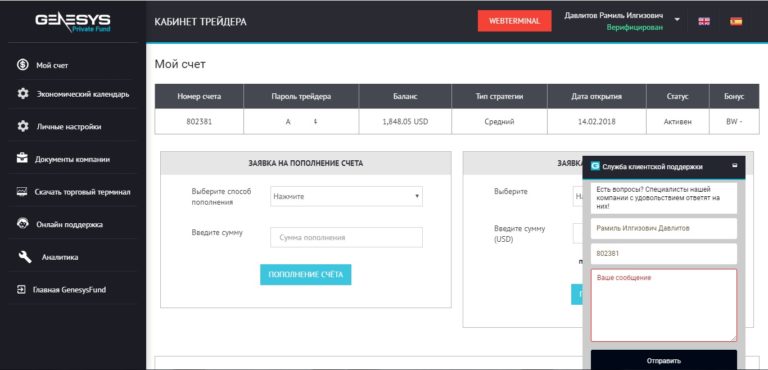768x370 pixels.
Task: Open the Аналитика section
Action: pos(60,257)
